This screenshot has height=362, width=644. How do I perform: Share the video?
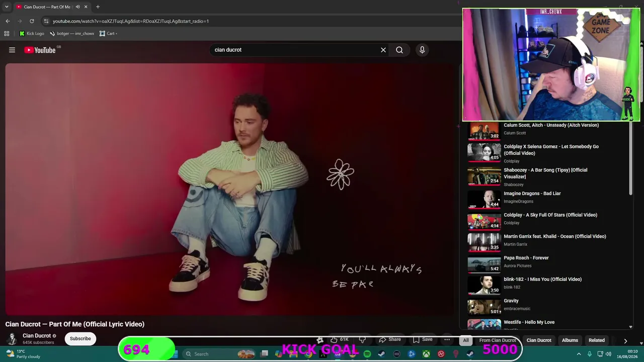point(390,339)
